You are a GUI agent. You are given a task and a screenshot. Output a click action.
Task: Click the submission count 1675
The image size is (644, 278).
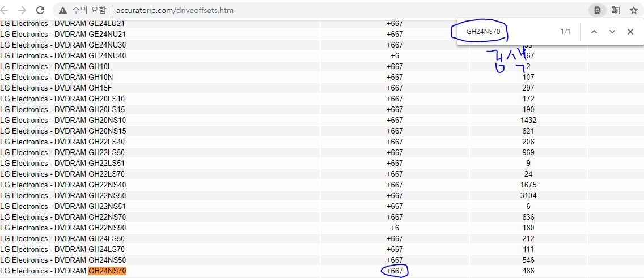(x=528, y=185)
